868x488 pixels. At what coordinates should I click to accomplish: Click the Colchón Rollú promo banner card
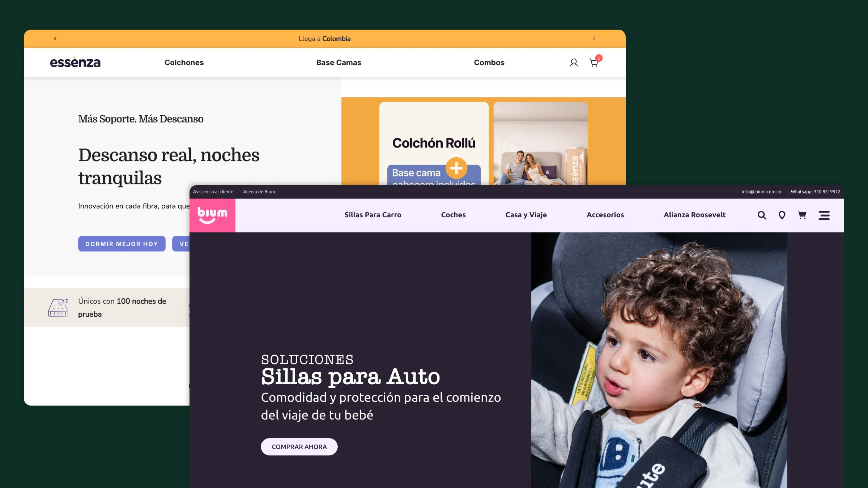click(x=434, y=144)
